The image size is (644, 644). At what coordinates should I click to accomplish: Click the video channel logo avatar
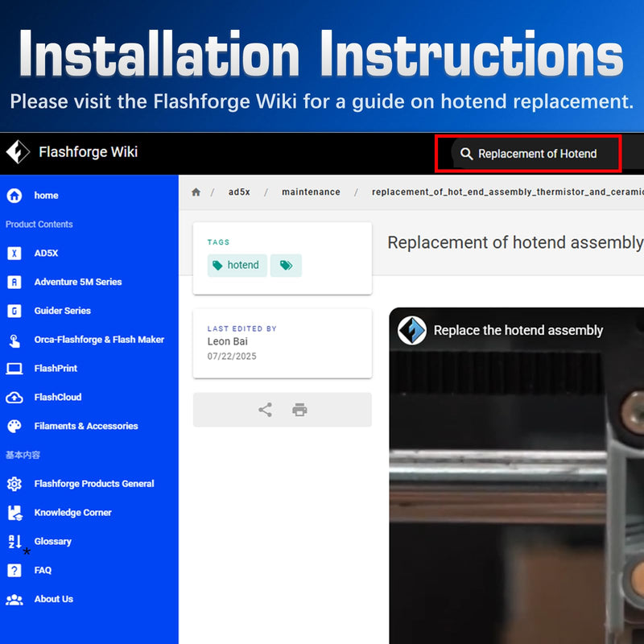pos(411,330)
